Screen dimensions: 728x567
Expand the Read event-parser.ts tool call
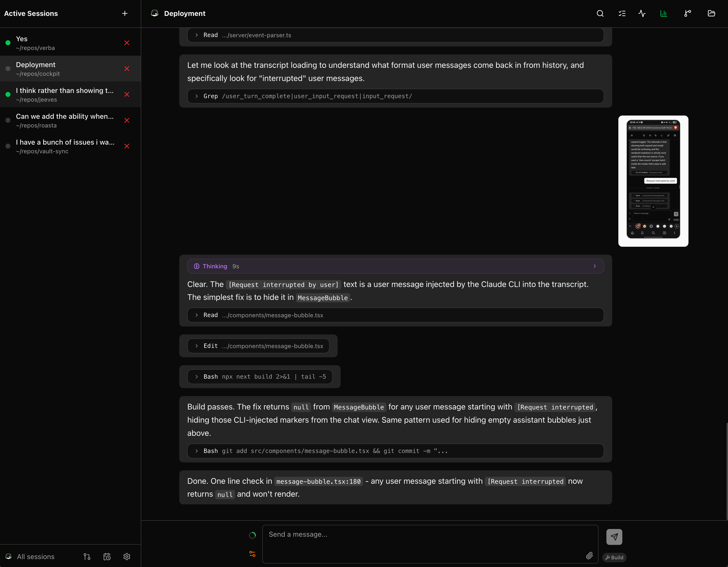pos(395,35)
